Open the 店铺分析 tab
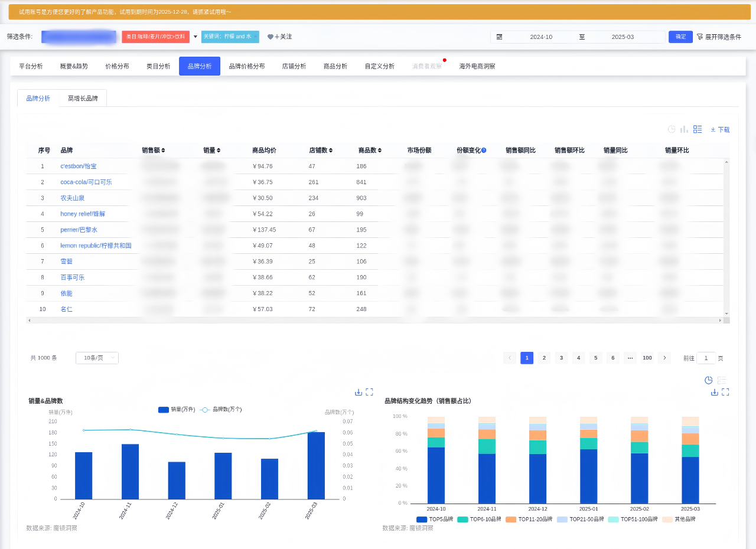This screenshot has width=756, height=549. 294,66
